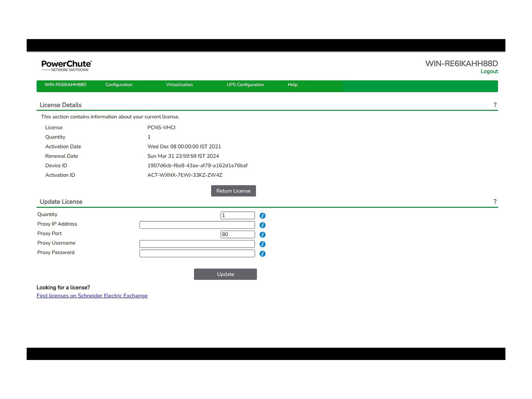This screenshot has height=399, width=532.
Task: Select the UPS Configuration tab
Action: tap(244, 85)
